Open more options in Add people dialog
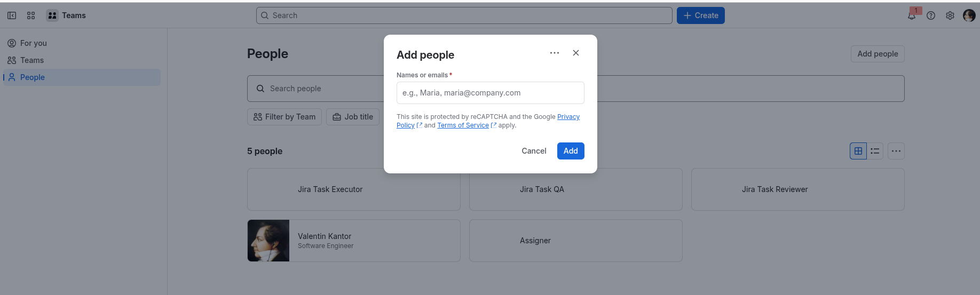The image size is (980, 295). coord(555,53)
